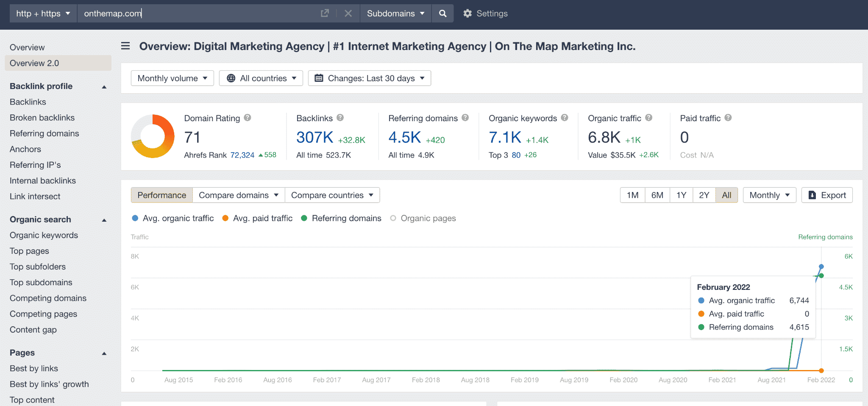Viewport: 868px width, 406px height.
Task: Enable Organic pages series in legend
Action: pyautogui.click(x=423, y=218)
